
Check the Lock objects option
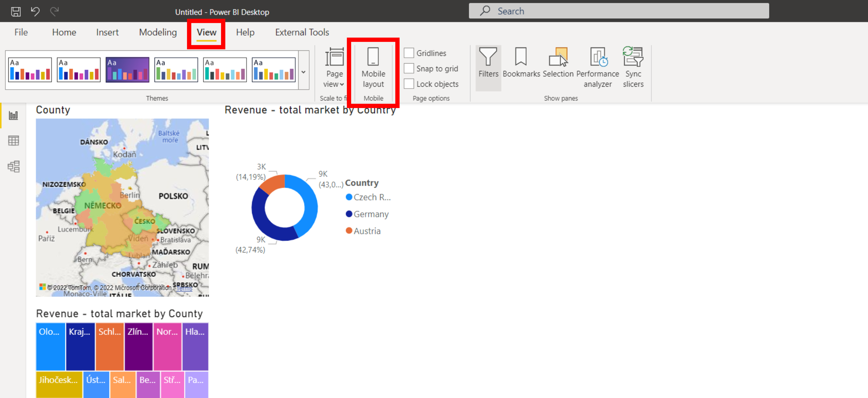(x=409, y=84)
